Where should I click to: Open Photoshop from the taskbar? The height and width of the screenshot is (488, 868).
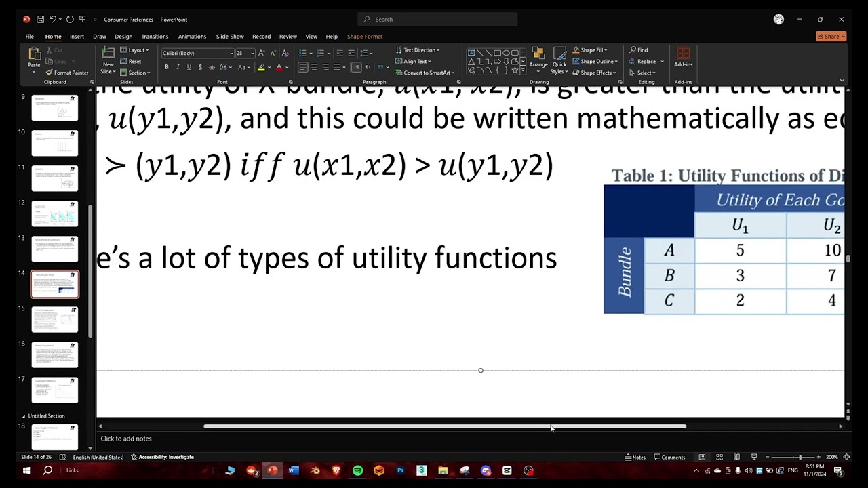(x=400, y=470)
